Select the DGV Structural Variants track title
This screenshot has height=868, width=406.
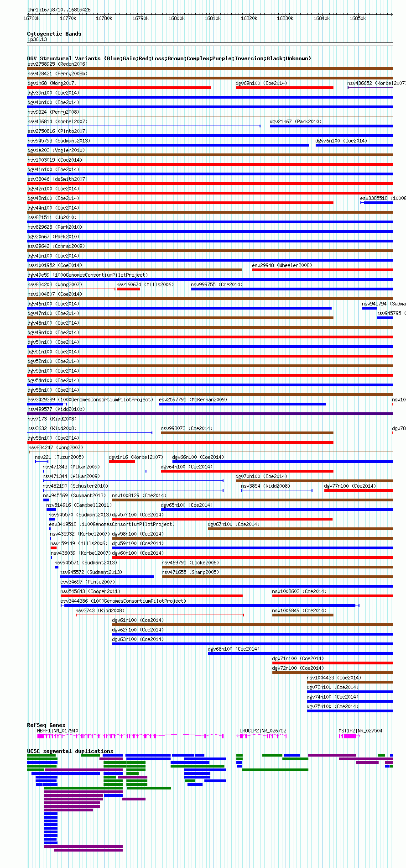(x=169, y=58)
